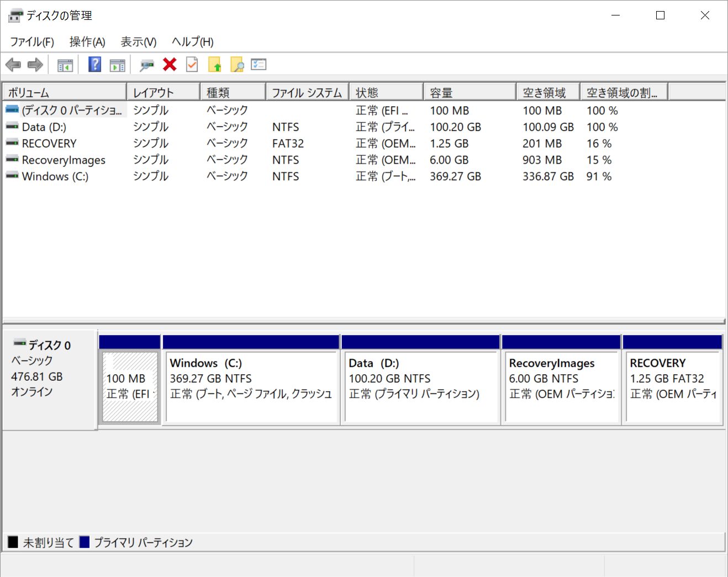Click the Disk Management title bar icon
Image resolution: width=728 pixels, height=577 pixels.
[15, 15]
